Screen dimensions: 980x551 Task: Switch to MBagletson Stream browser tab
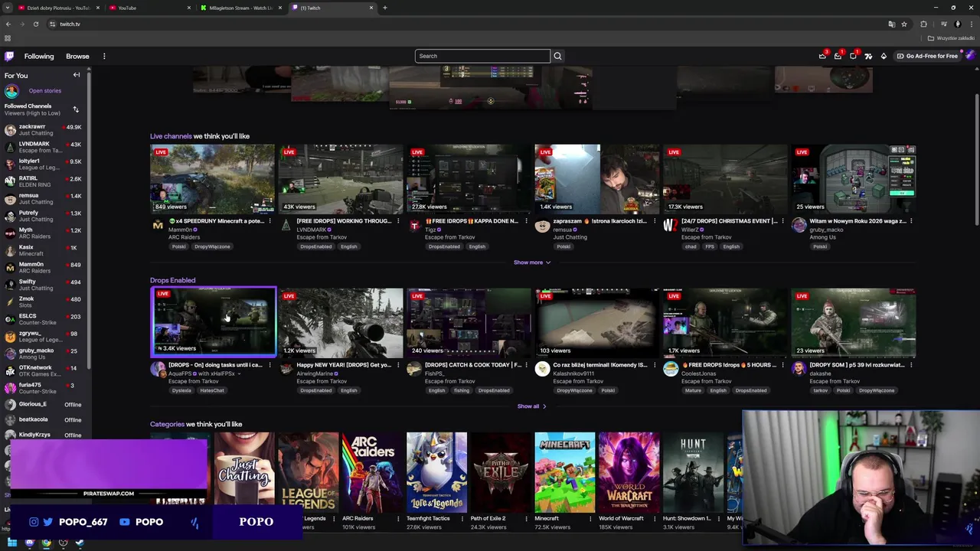(241, 8)
